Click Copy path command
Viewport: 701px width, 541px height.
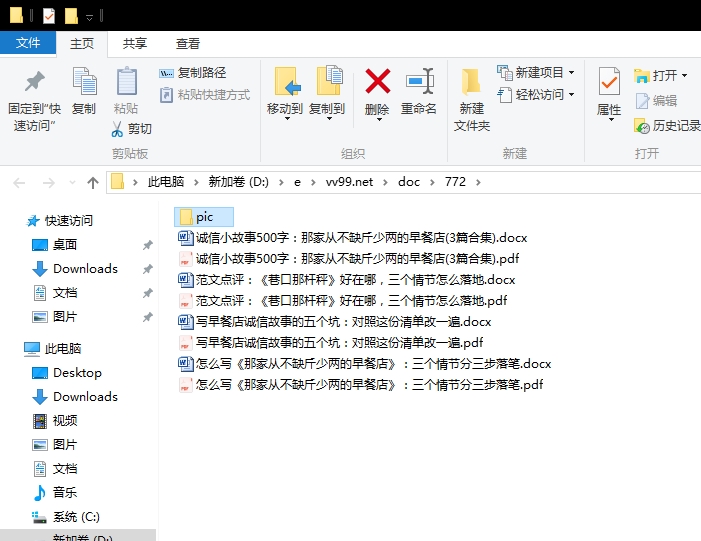(x=193, y=72)
